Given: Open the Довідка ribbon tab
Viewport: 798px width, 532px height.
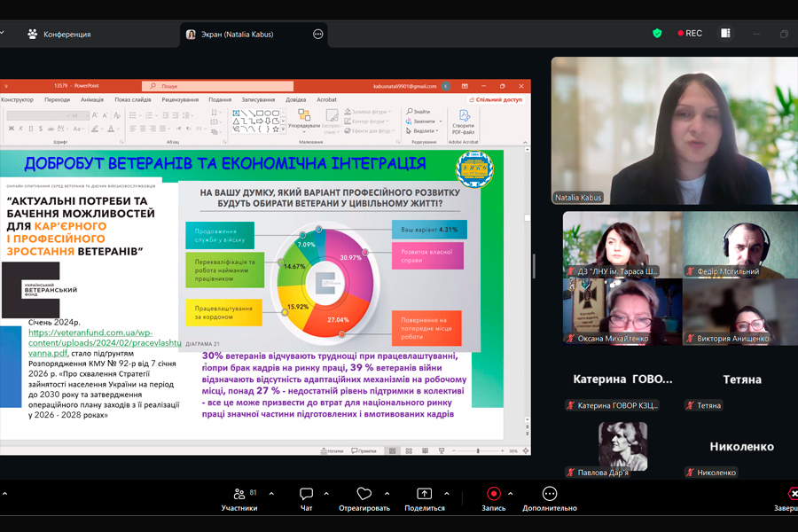Looking at the screenshot, I should coord(295,100).
